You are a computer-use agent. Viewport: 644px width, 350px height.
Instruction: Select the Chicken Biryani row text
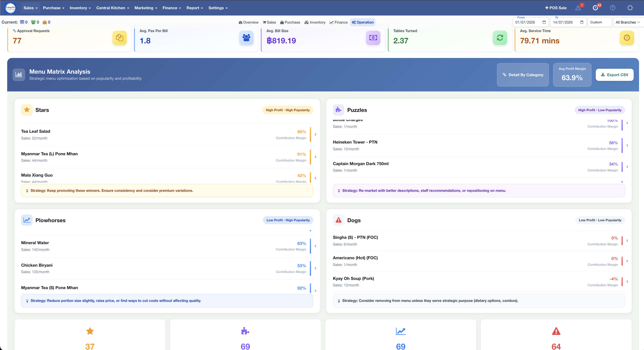(x=37, y=265)
